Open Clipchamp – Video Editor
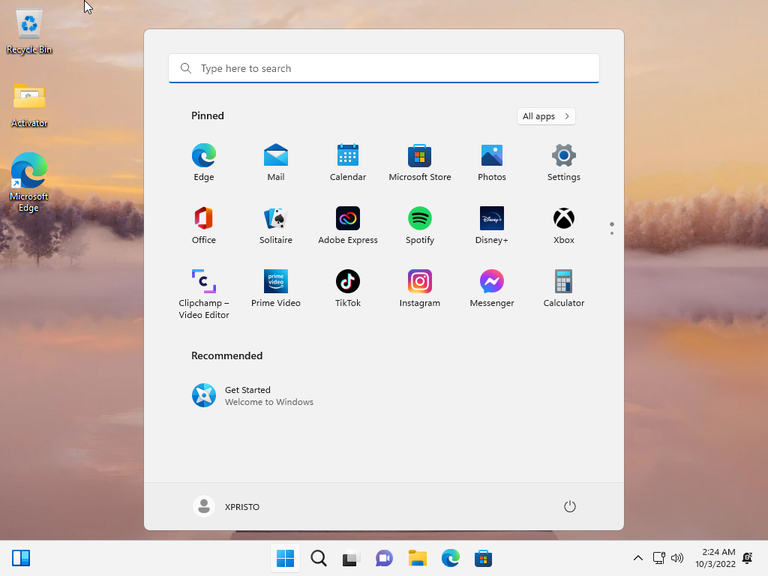Screen dimensions: 768x576 tap(204, 294)
